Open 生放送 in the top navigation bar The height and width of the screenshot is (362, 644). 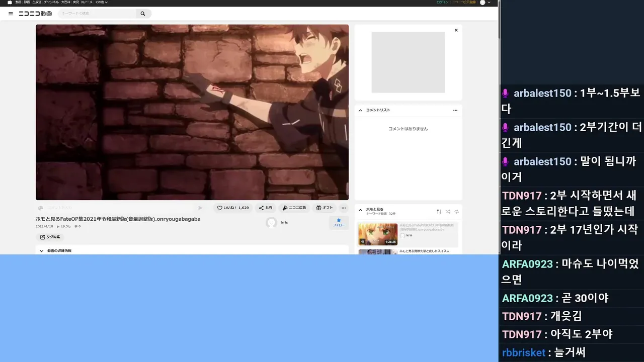[x=37, y=3]
